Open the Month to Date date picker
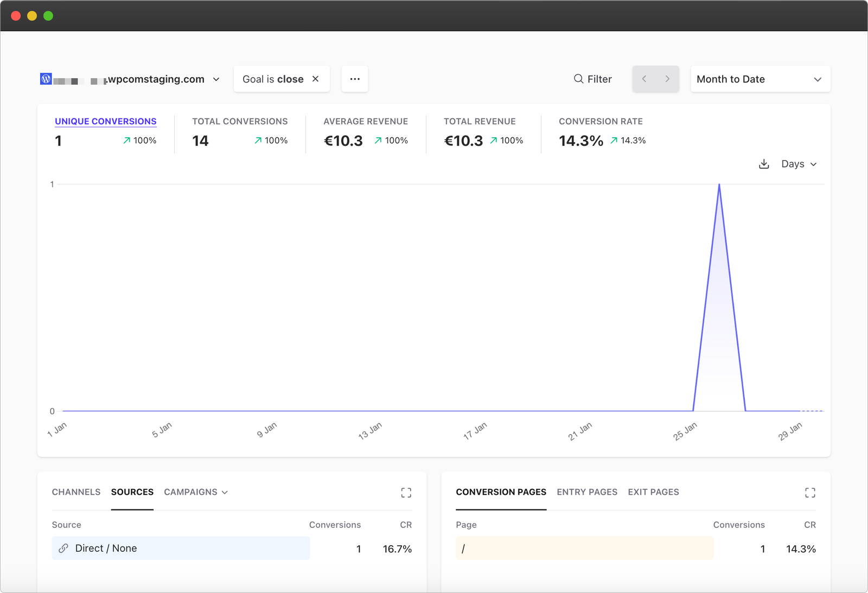The image size is (868, 593). click(759, 79)
